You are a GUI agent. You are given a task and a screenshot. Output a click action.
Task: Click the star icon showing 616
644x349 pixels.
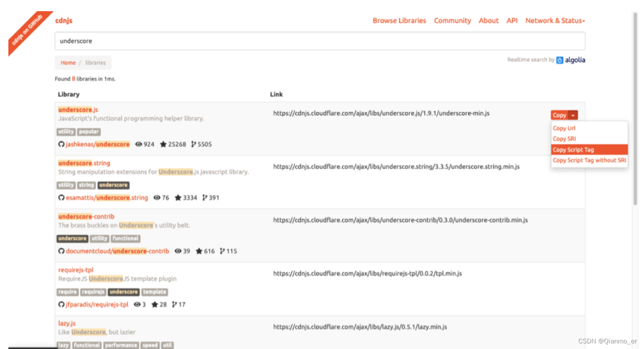(x=199, y=251)
